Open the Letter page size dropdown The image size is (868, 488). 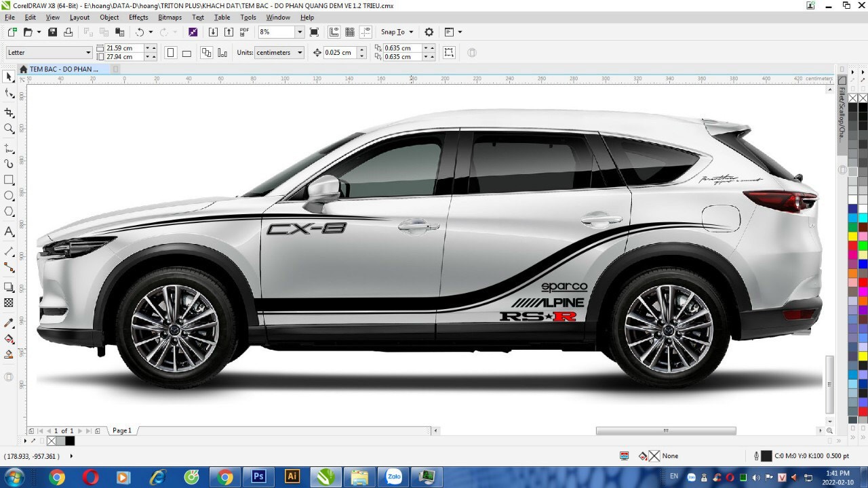point(88,52)
